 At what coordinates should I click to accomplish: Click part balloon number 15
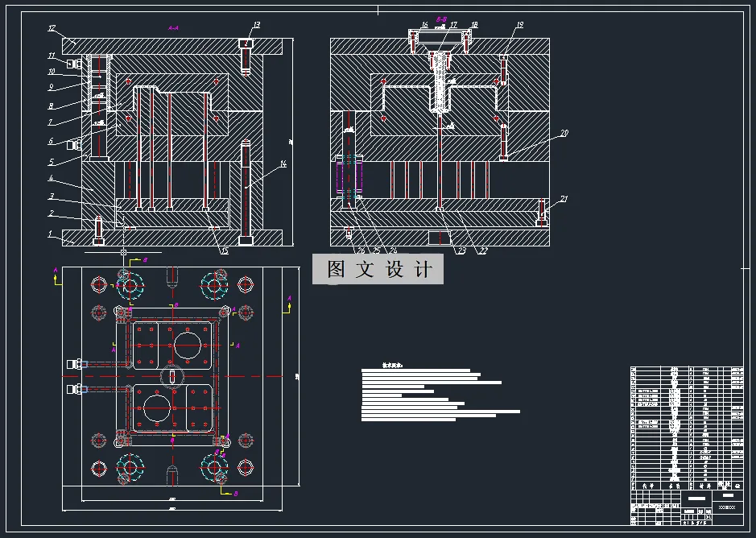[x=224, y=250]
